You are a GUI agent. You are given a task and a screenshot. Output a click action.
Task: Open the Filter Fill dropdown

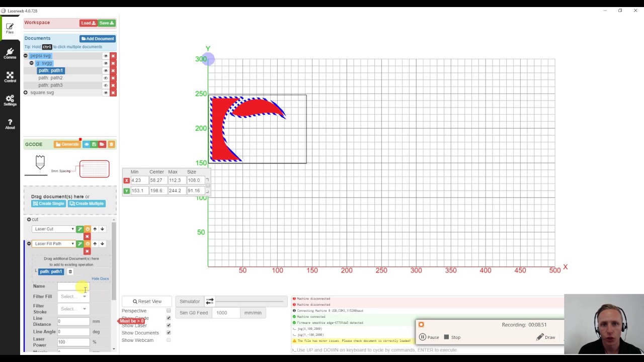pos(73,297)
